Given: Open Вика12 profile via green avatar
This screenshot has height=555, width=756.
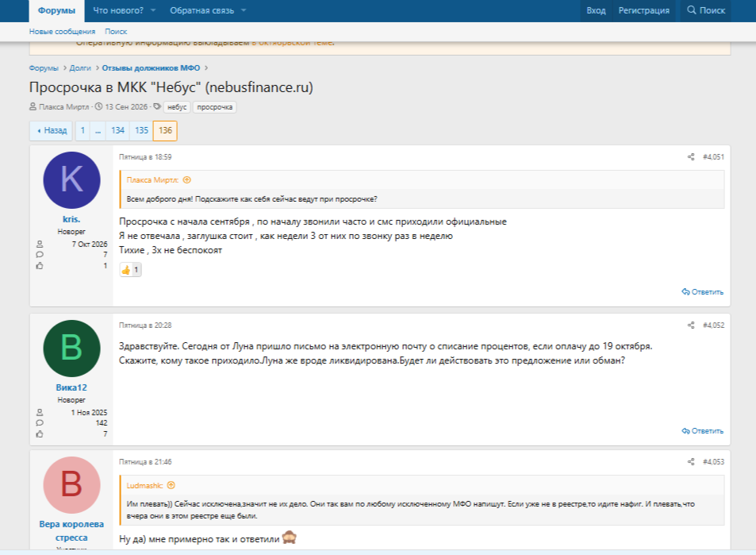Looking at the screenshot, I should click(71, 349).
